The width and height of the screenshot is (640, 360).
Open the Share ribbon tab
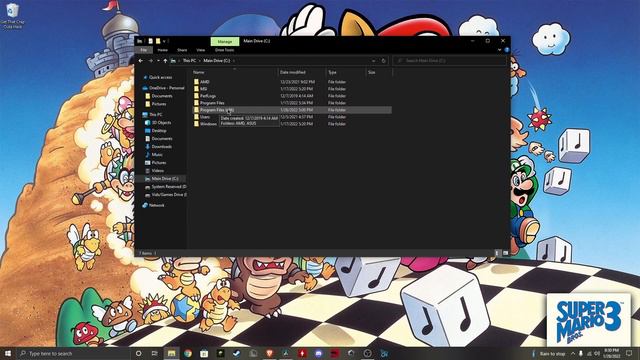182,50
